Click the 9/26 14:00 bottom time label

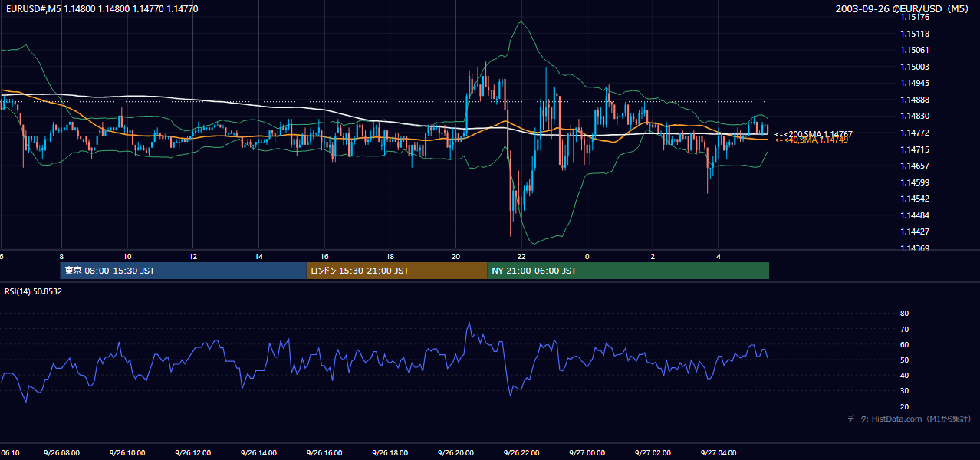click(x=258, y=453)
